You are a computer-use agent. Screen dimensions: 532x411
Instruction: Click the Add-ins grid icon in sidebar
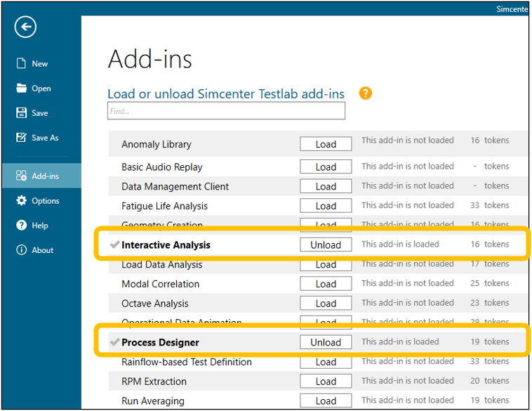coord(21,176)
